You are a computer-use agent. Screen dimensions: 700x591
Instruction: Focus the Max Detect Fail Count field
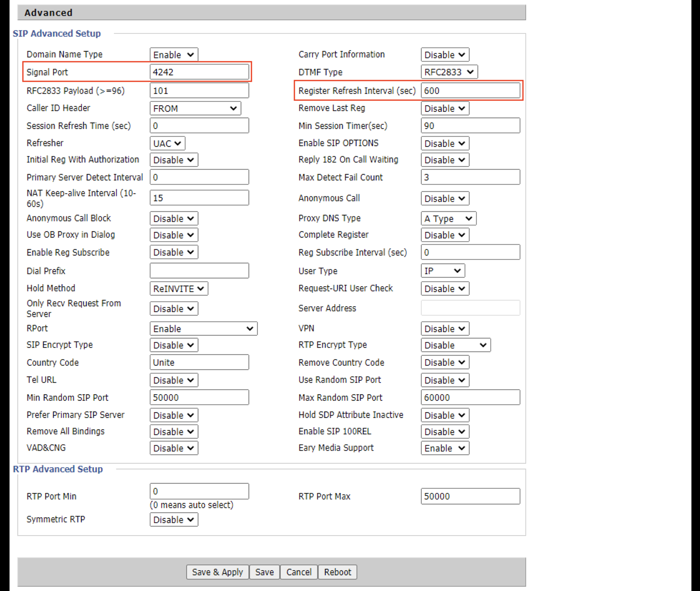pyautogui.click(x=471, y=177)
